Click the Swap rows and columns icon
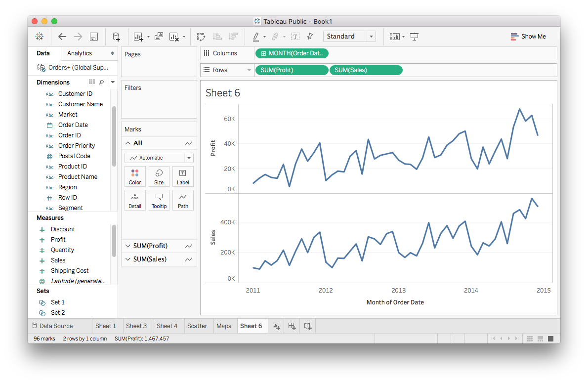The image size is (588, 383). pyautogui.click(x=201, y=37)
